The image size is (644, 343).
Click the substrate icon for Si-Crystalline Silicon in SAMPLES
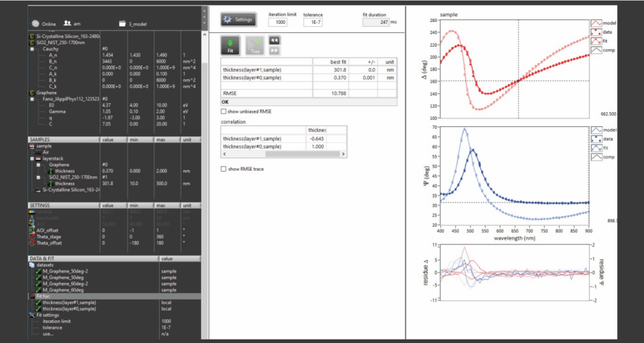pos(39,190)
